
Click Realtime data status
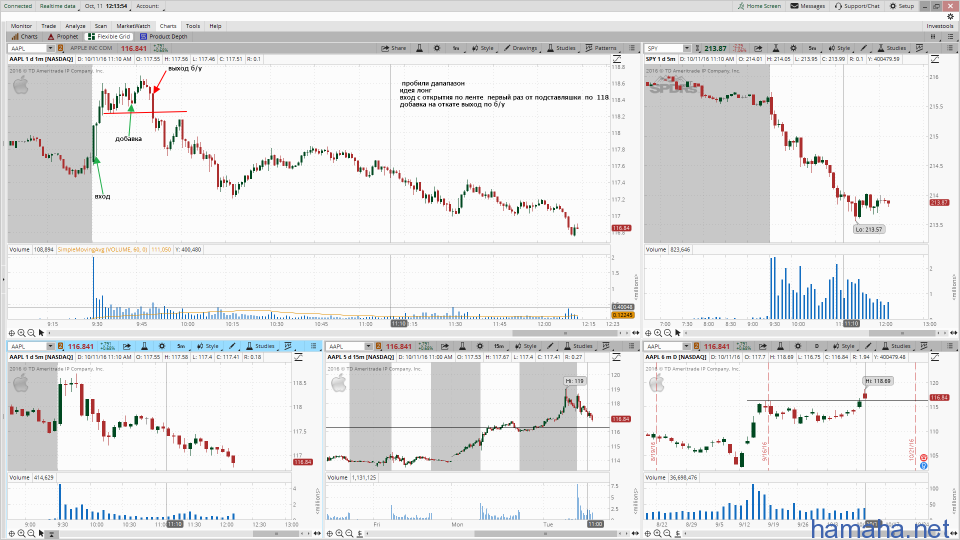[x=58, y=6]
